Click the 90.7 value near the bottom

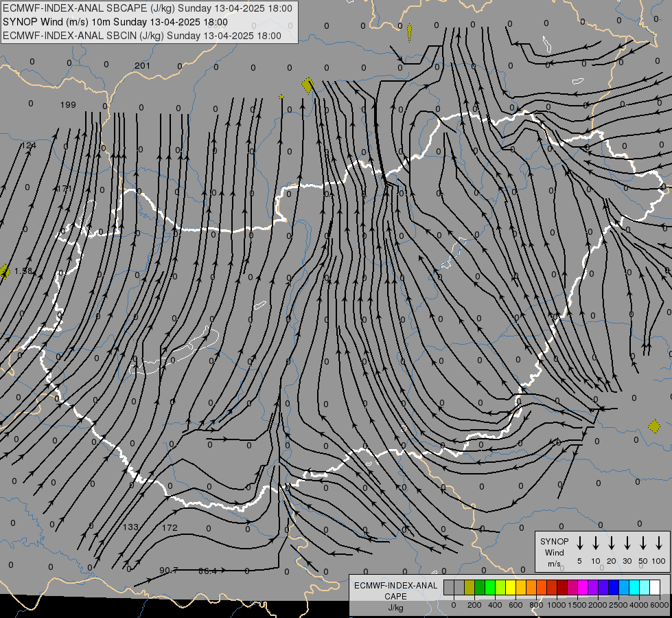point(168,571)
